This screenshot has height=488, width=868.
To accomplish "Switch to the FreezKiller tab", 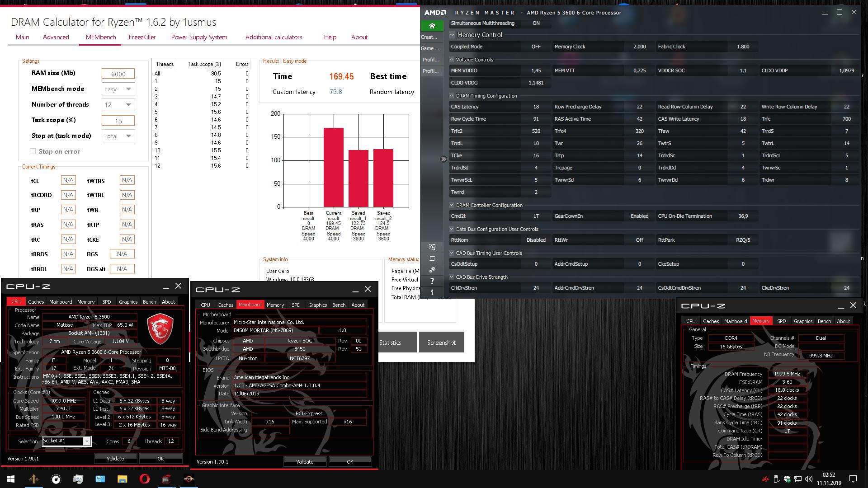I will [142, 37].
